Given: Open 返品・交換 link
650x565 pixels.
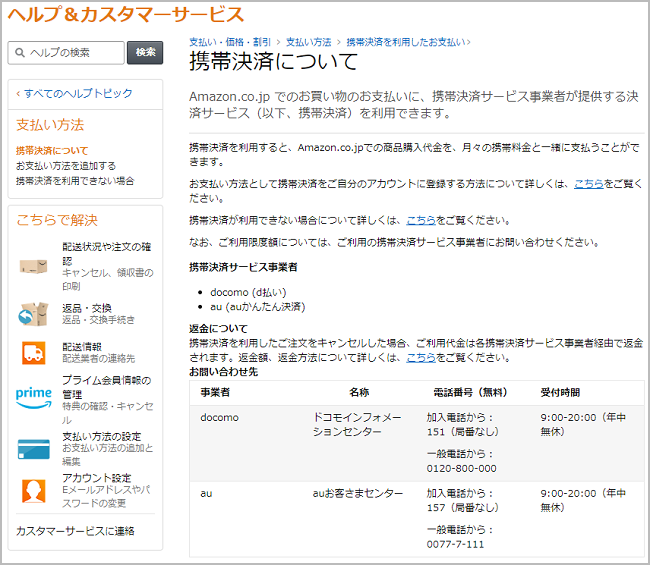Looking at the screenshot, I should click(87, 308).
